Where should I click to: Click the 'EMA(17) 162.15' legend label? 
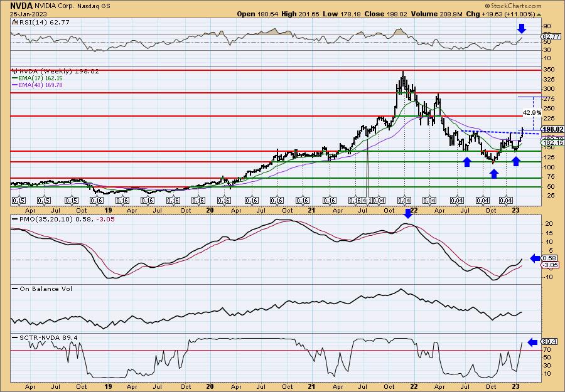click(x=41, y=78)
